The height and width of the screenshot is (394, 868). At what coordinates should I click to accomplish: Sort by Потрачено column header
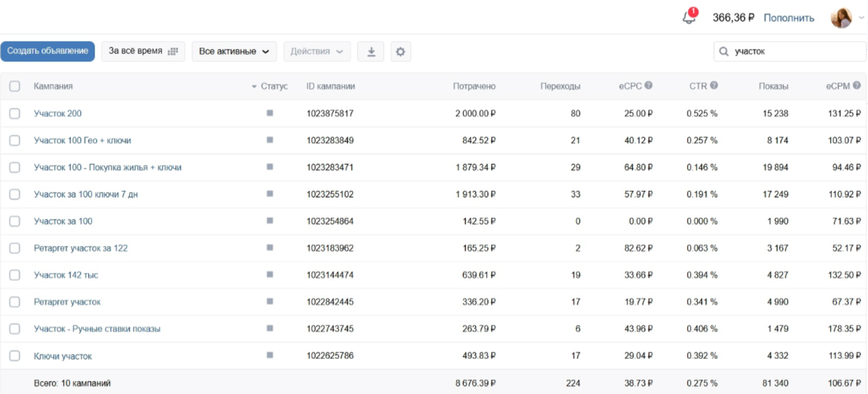click(474, 86)
